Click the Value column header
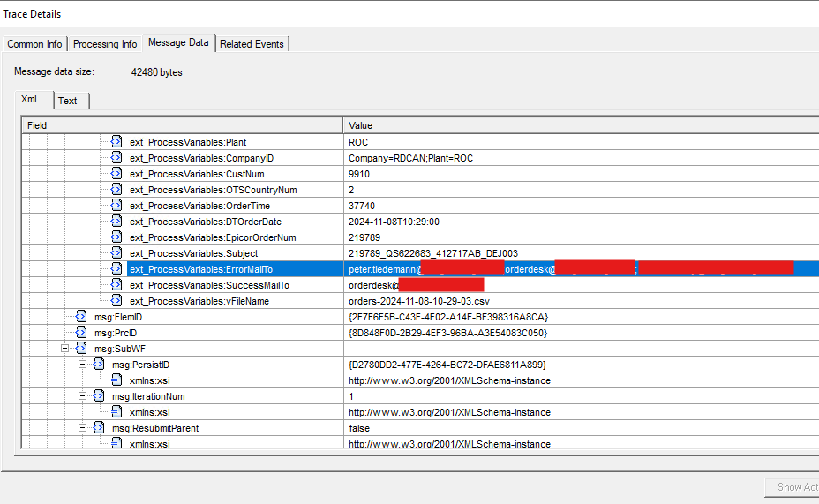This screenshot has width=819, height=504. 582,125
